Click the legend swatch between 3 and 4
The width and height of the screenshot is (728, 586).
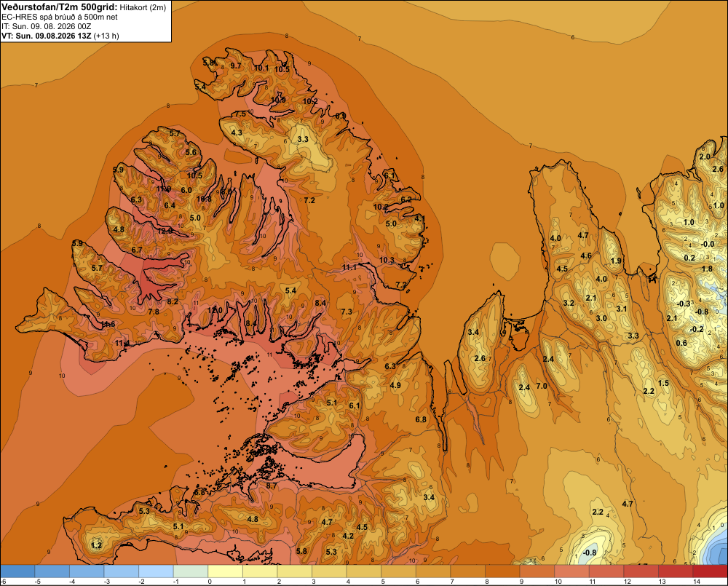[329, 571]
